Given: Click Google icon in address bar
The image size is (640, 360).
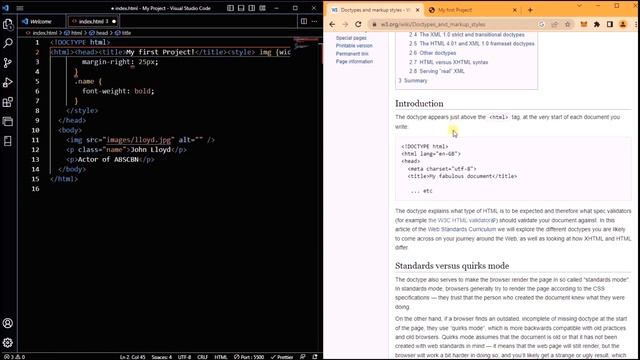Looking at the screenshot, I should (542, 24).
